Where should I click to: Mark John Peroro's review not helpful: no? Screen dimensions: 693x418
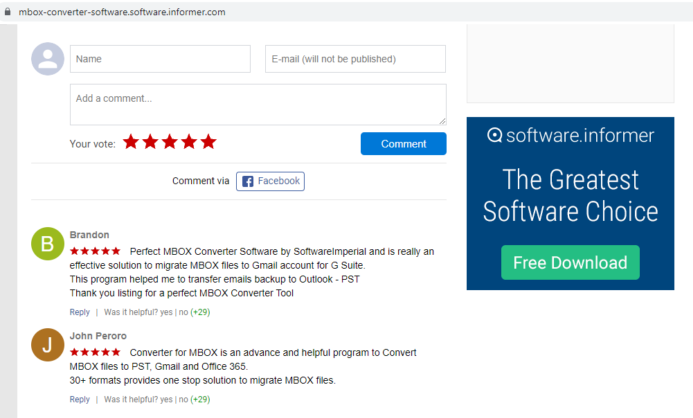pyautogui.click(x=183, y=399)
